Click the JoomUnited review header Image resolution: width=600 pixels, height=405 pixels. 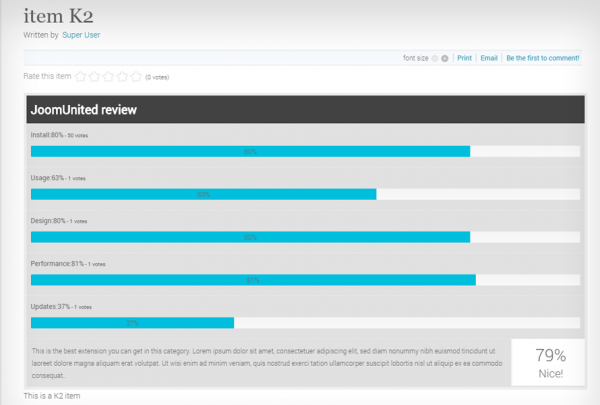305,110
